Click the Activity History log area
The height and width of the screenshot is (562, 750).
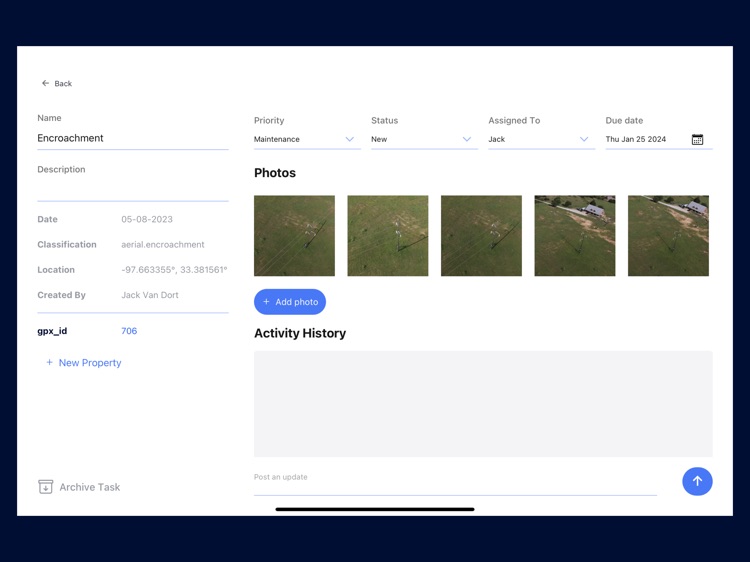click(x=483, y=404)
